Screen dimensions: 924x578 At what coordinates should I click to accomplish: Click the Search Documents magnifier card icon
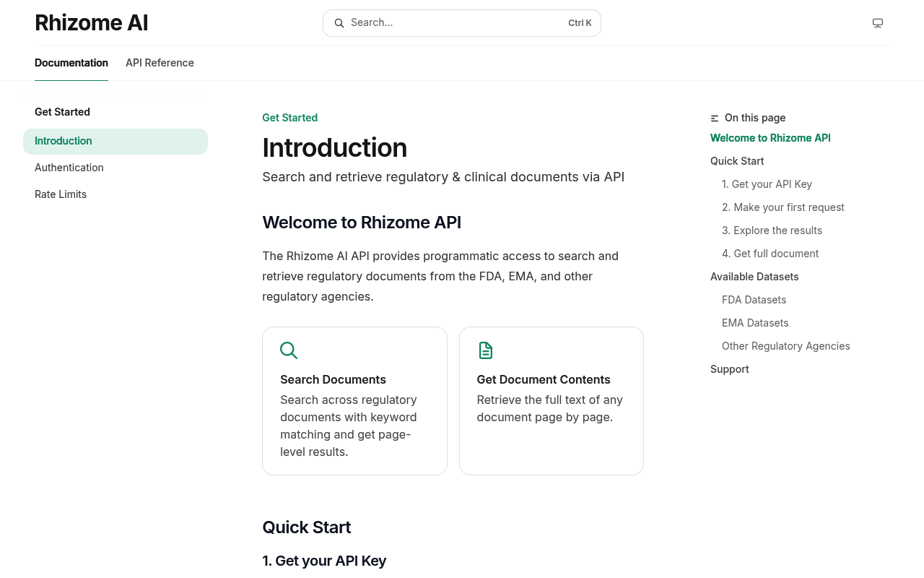click(x=289, y=350)
